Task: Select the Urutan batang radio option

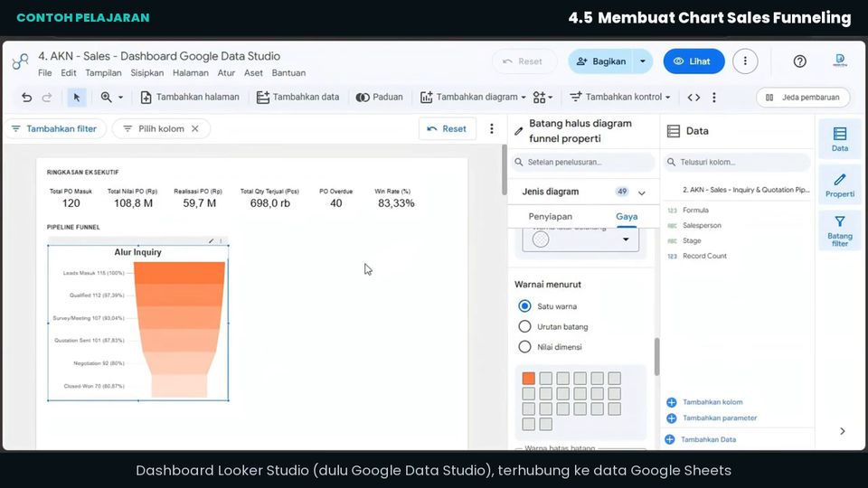Action: point(524,326)
